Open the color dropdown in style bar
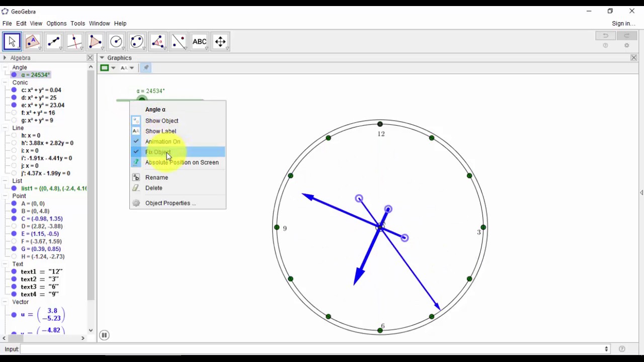The height and width of the screenshot is (362, 644). [x=113, y=68]
